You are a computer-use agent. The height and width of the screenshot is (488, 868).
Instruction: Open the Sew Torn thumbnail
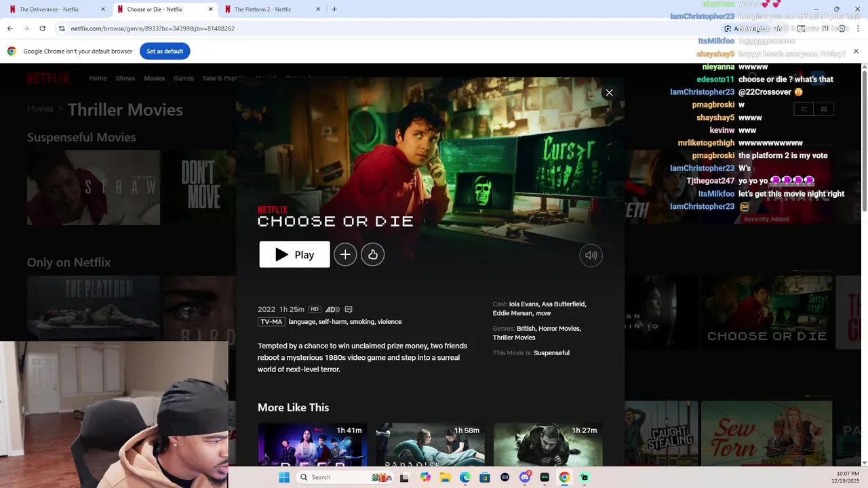point(767,433)
